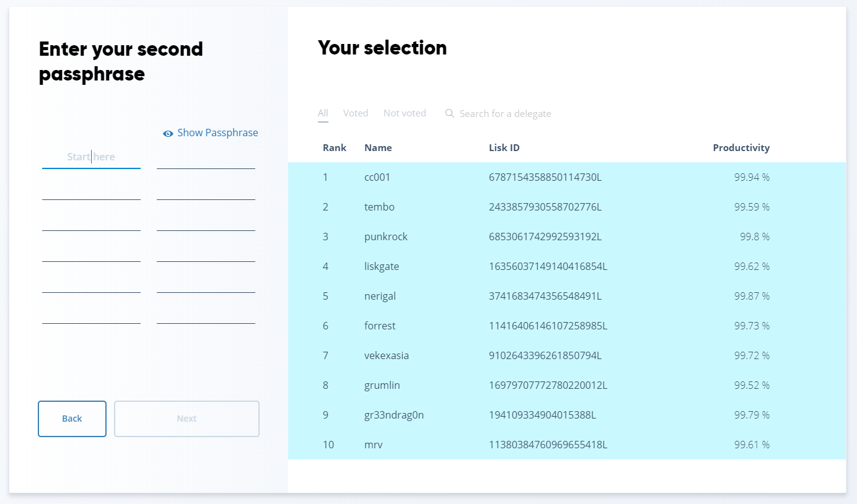Click the Start here passphrase word field
Image resolution: width=857 pixels, height=504 pixels.
[91, 157]
